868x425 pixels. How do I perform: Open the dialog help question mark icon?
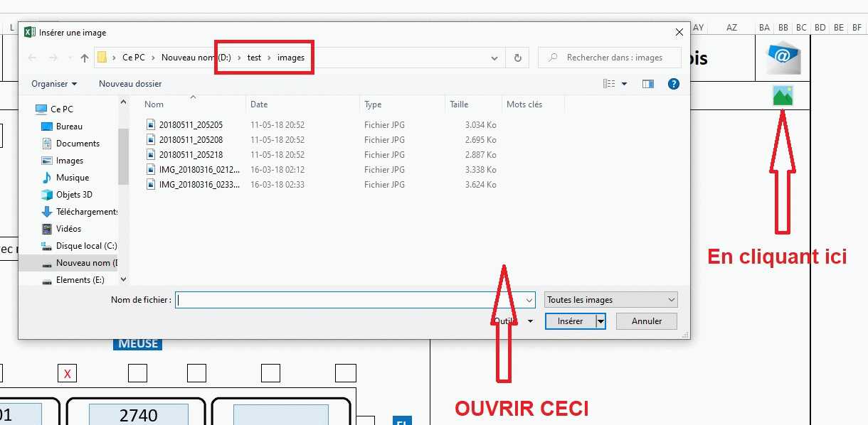673,84
